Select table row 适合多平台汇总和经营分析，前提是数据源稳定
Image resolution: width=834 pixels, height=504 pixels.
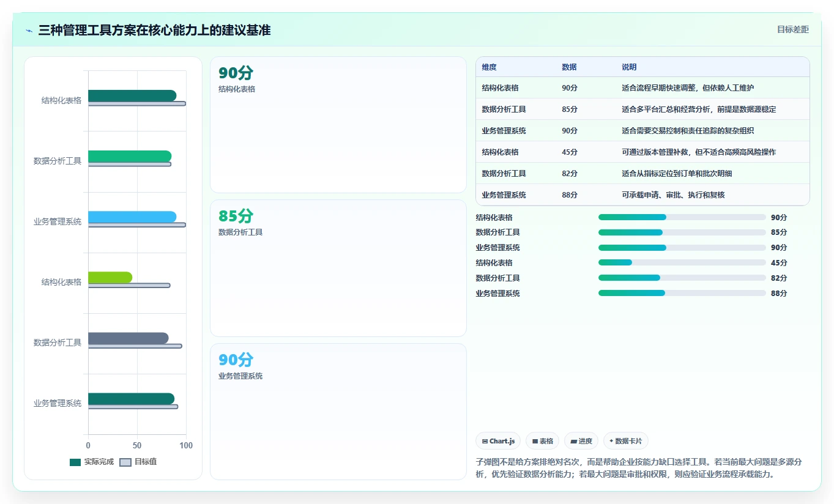642,109
